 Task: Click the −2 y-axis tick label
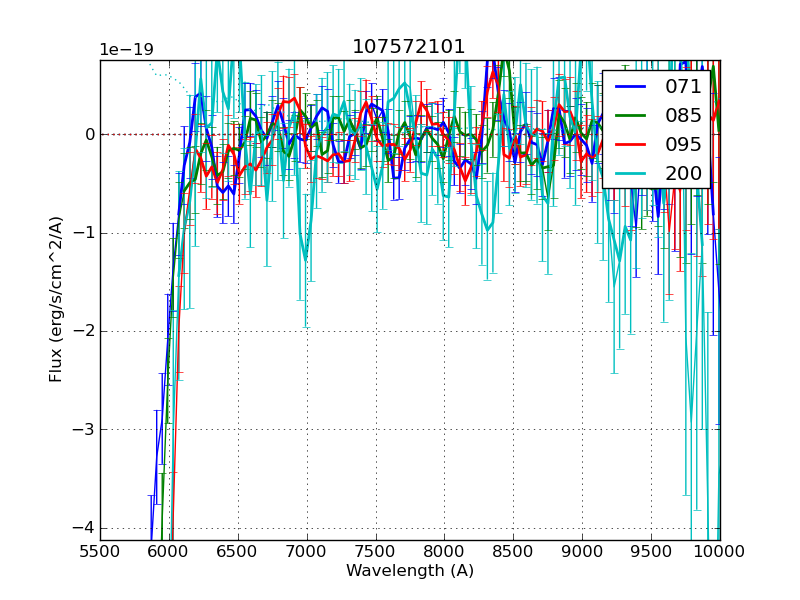(84, 331)
